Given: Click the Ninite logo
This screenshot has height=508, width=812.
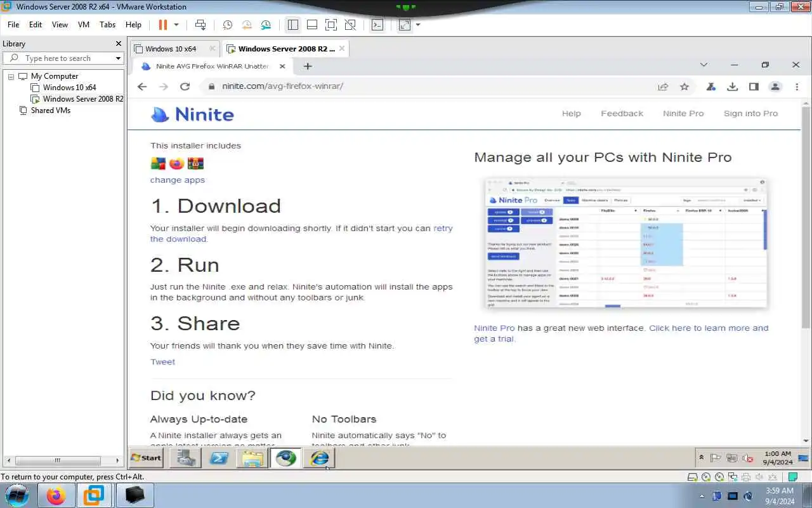Looking at the screenshot, I should coord(192,114).
